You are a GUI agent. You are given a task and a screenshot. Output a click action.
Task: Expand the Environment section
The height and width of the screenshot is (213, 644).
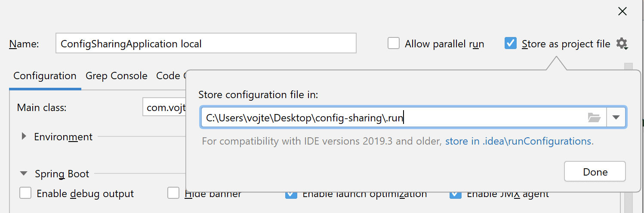(x=24, y=137)
